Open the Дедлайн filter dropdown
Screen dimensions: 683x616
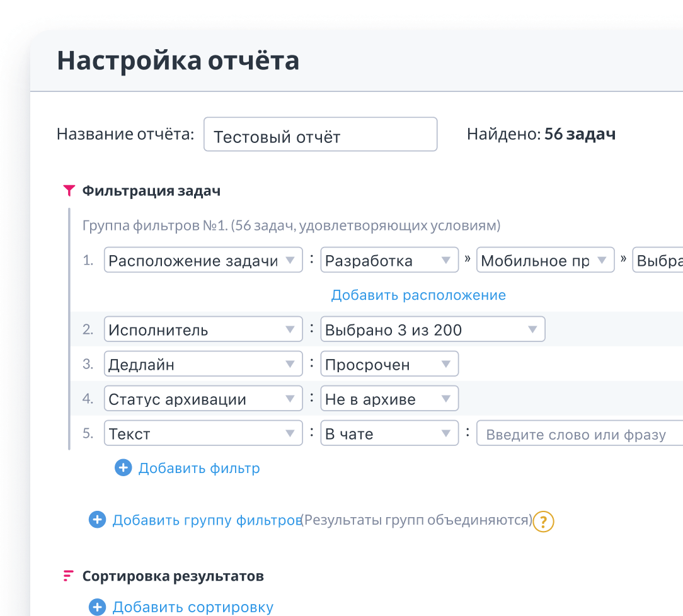pos(203,363)
